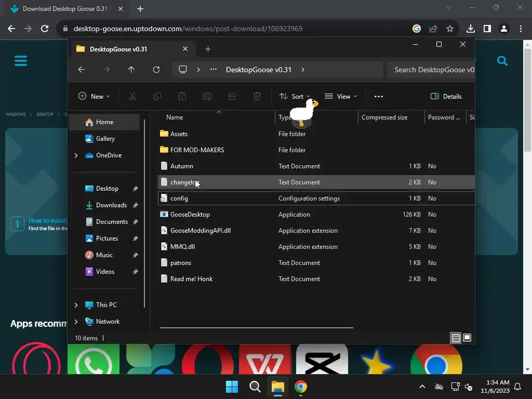Sort by the Compressed size column header
The image size is (532, 399).
pos(391,117)
